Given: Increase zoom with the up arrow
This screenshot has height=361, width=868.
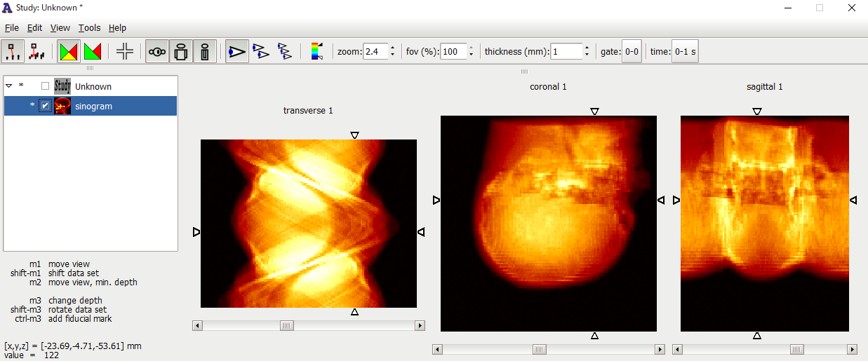Looking at the screenshot, I should click(392, 48).
